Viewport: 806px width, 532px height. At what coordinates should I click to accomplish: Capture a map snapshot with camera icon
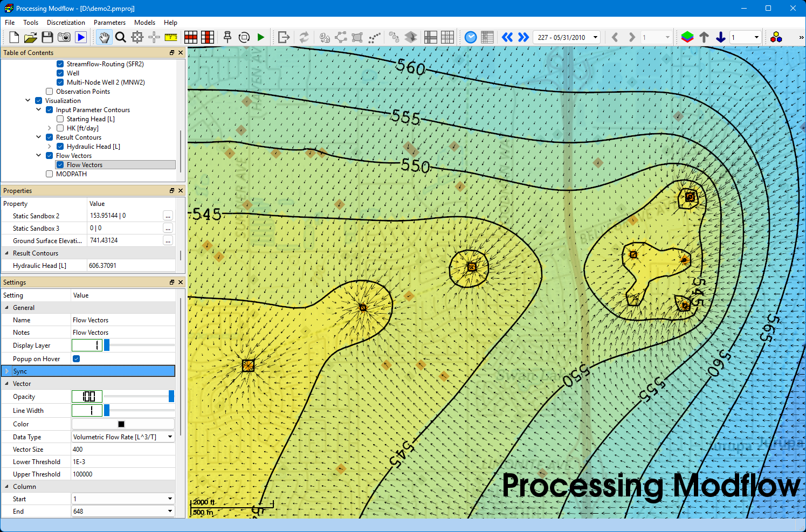pos(64,37)
